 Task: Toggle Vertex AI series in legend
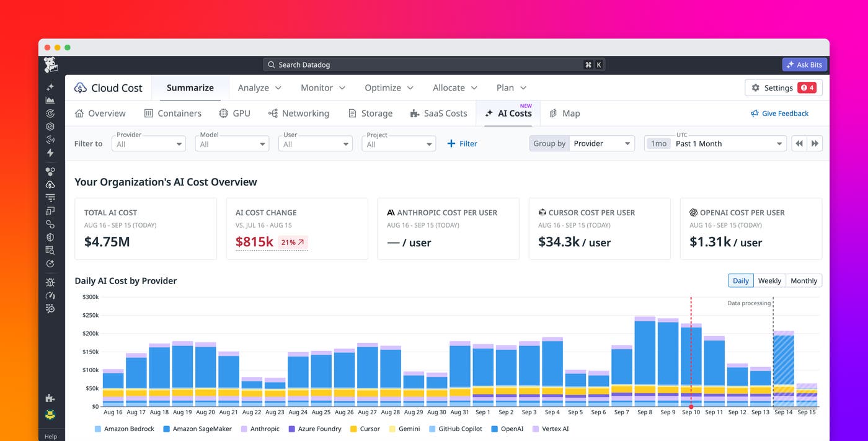click(551, 429)
